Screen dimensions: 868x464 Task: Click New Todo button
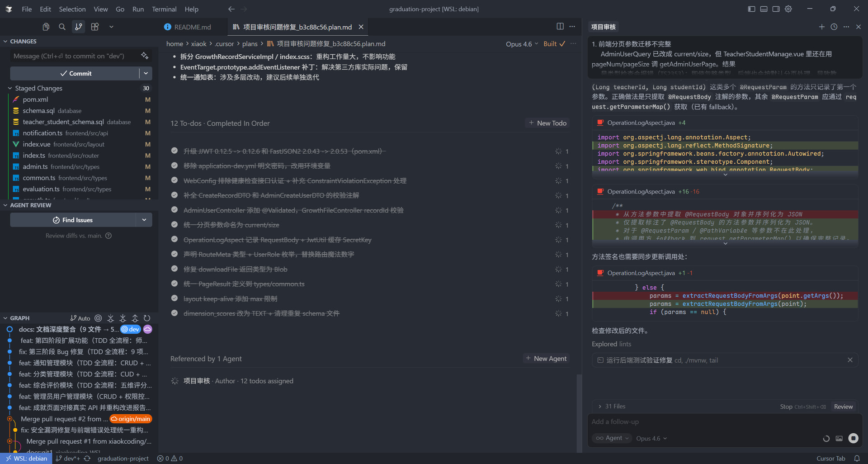[x=547, y=123]
